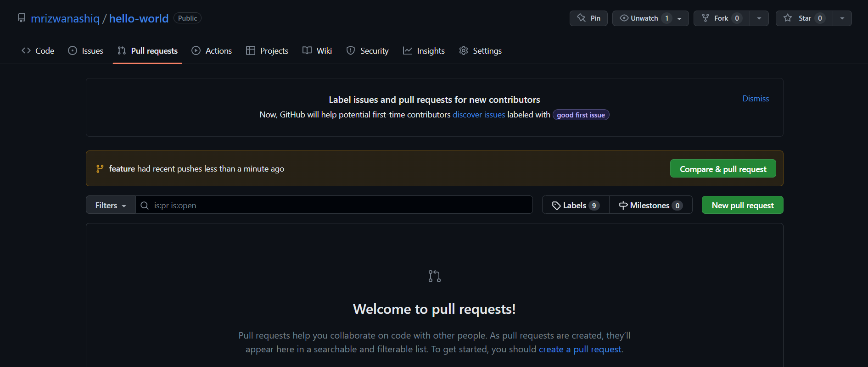Star the hello-world repository
The image size is (868, 367).
coord(804,18)
